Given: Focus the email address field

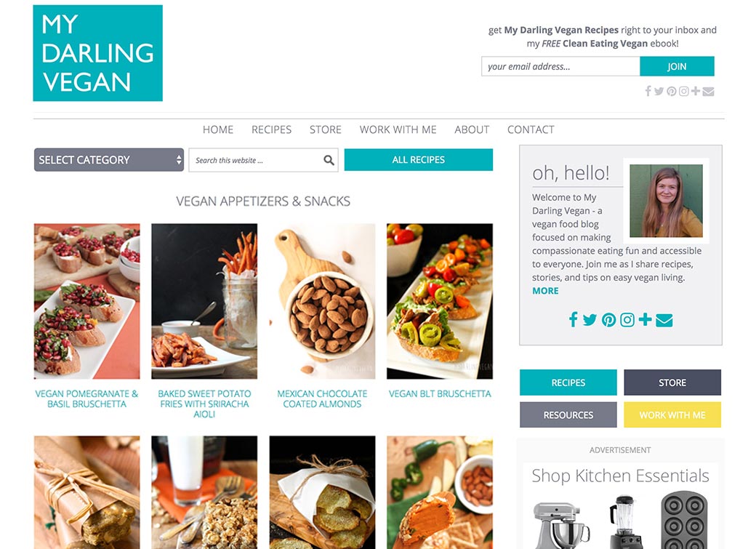Looking at the screenshot, I should [560, 67].
